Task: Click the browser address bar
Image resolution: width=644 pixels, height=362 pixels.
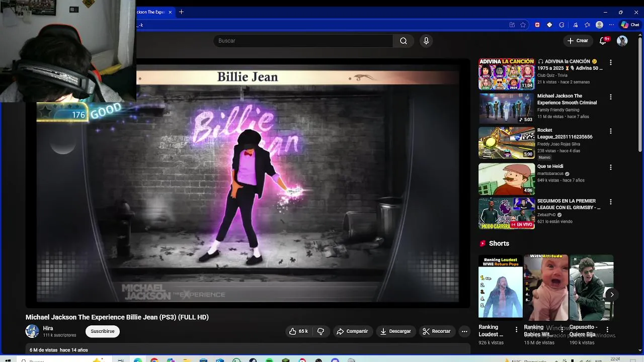Action: pyautogui.click(x=322, y=25)
